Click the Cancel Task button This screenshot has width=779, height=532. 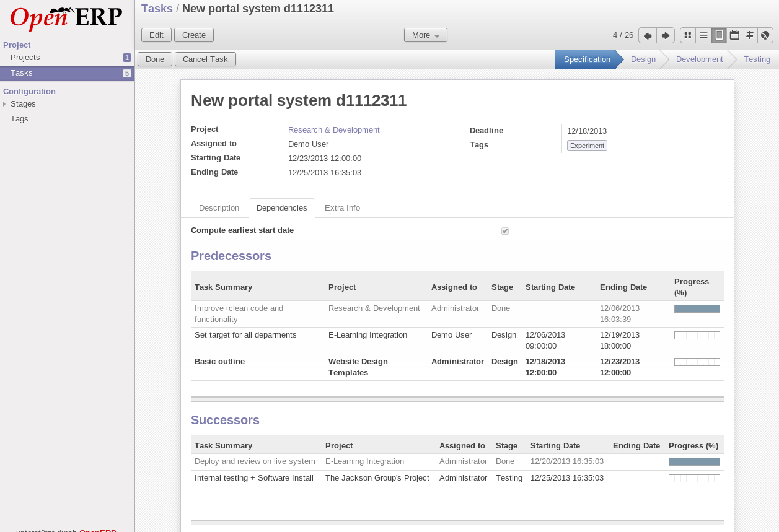tap(205, 59)
